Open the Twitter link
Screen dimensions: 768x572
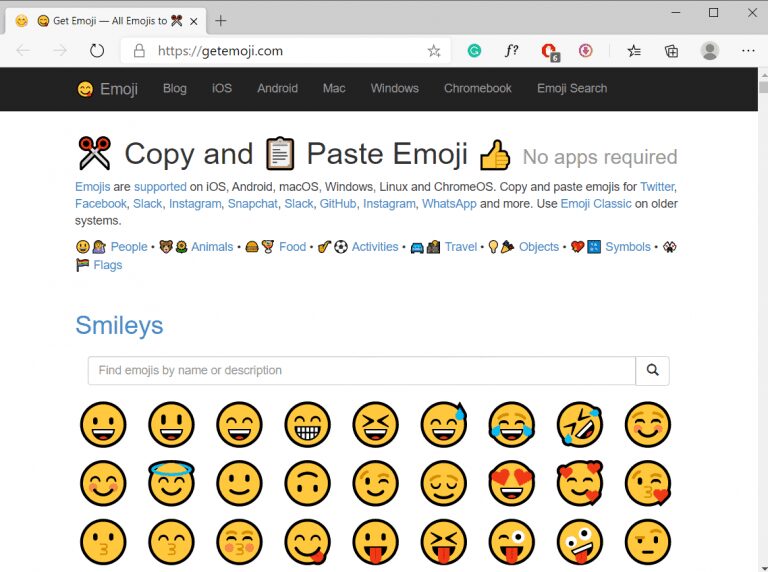657,187
